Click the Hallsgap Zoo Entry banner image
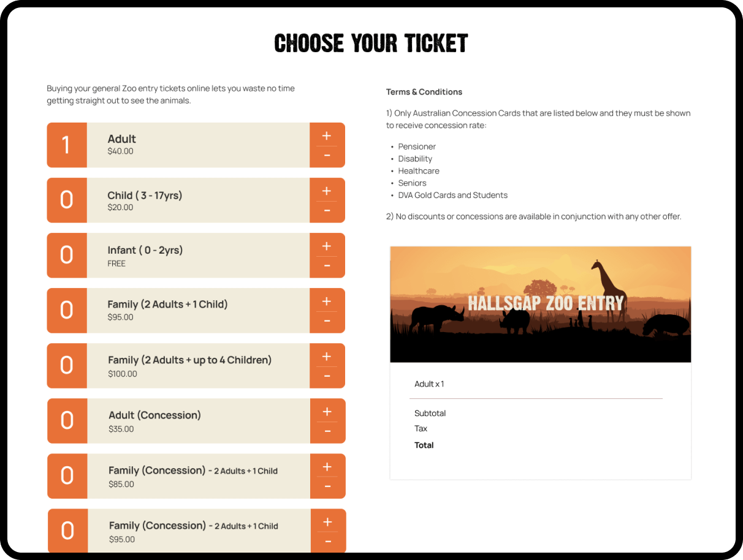This screenshot has height=560, width=743. click(540, 304)
